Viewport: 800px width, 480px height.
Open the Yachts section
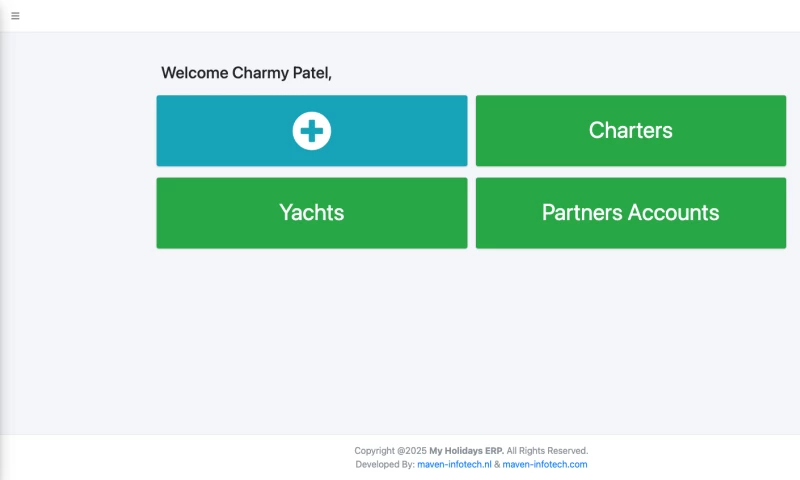click(x=312, y=213)
